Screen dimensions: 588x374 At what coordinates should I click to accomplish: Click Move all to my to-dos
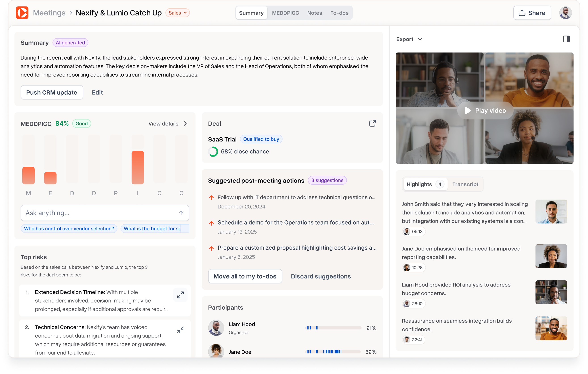click(245, 276)
